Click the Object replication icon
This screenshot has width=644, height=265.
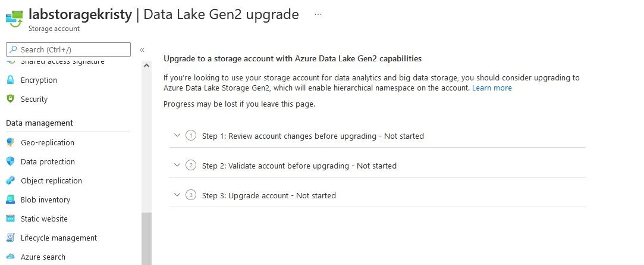10,180
